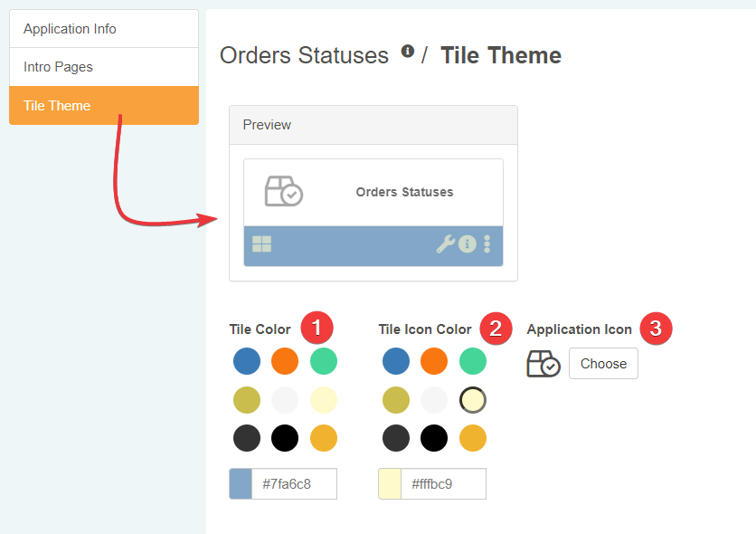Select the Tile Theme tab
The image size is (756, 534).
point(103,106)
